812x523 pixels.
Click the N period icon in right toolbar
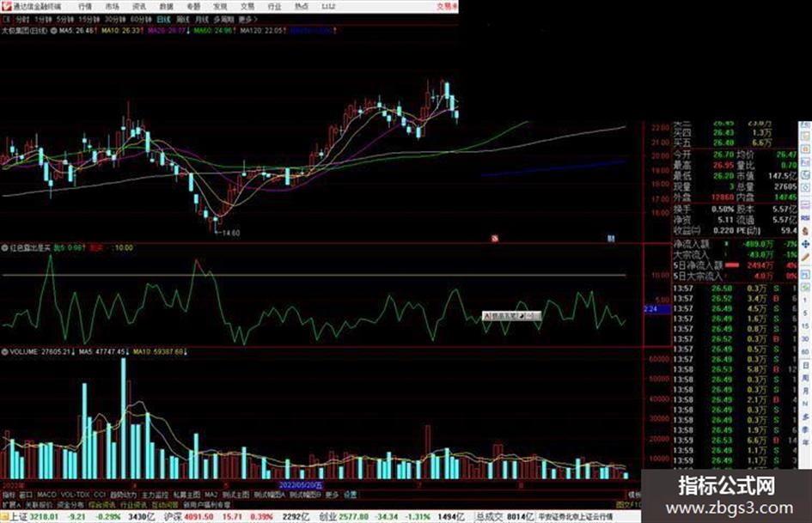[x=805, y=404]
